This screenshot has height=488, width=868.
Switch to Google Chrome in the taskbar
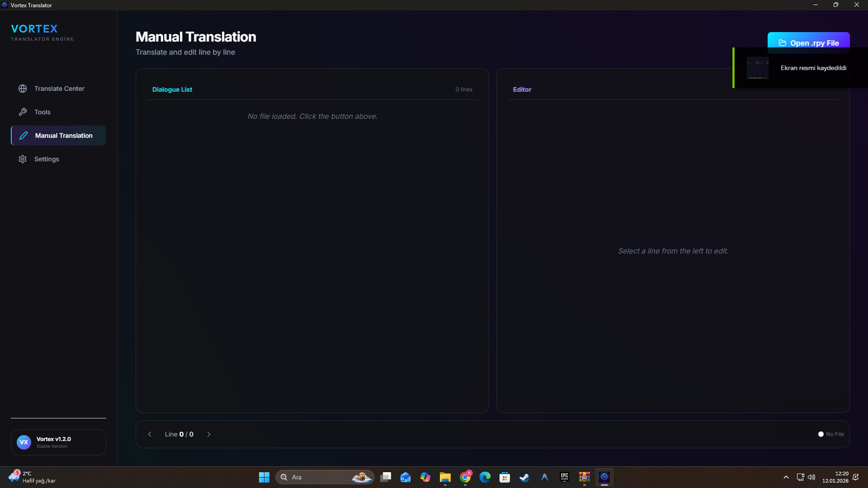click(465, 477)
